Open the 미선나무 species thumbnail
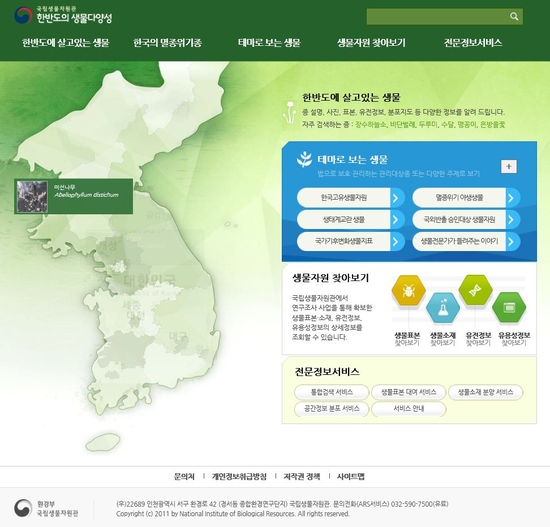 [32, 196]
